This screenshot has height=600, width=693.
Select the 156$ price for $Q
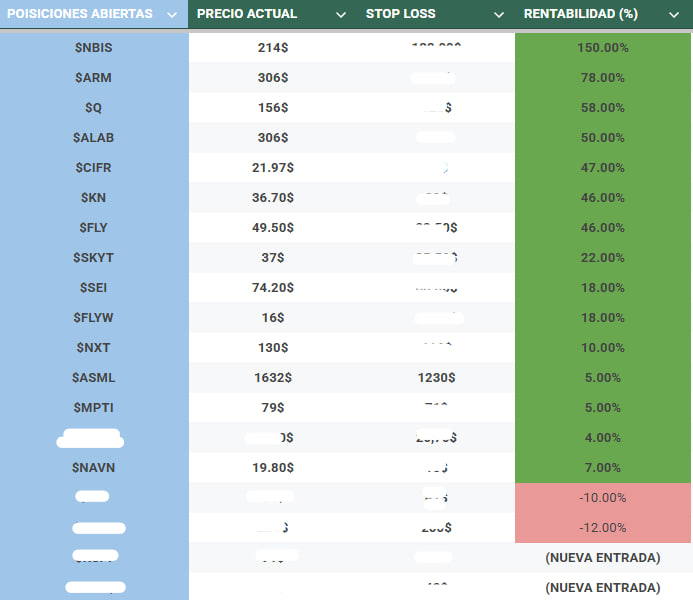click(273, 108)
